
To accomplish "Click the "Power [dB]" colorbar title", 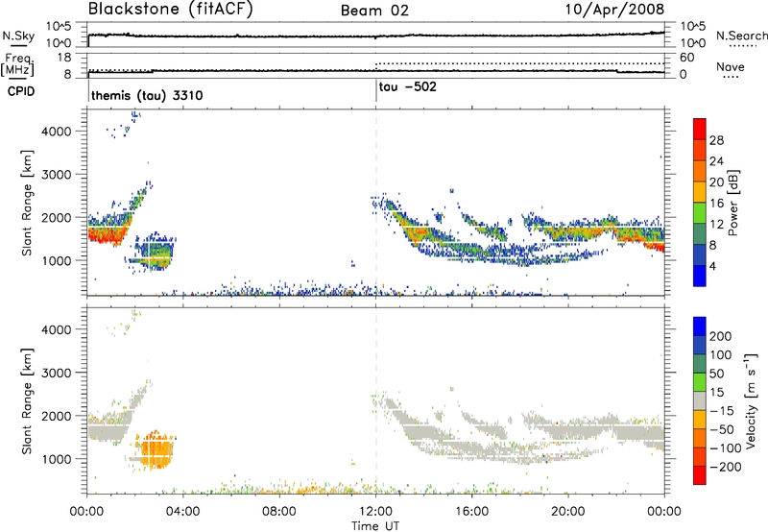I will (x=733, y=203).
